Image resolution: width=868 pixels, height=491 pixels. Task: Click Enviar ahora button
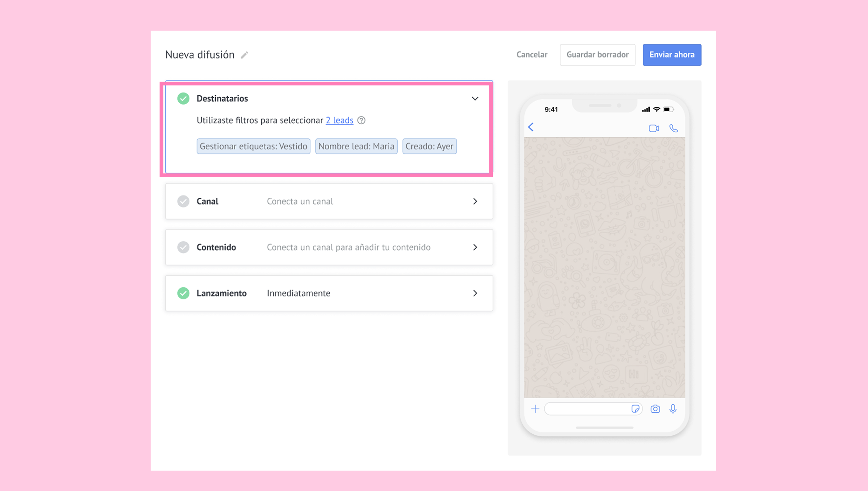672,55
